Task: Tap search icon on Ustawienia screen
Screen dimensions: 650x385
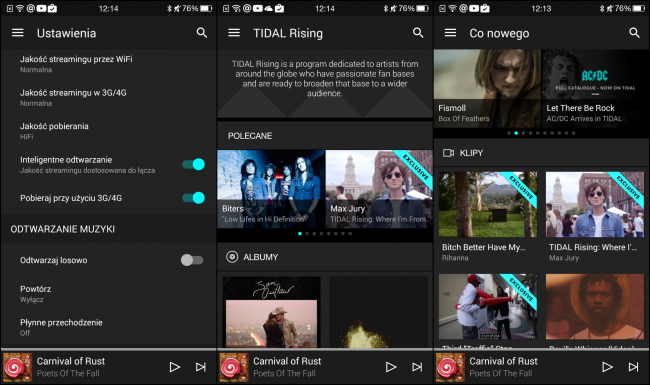Action: (x=202, y=33)
